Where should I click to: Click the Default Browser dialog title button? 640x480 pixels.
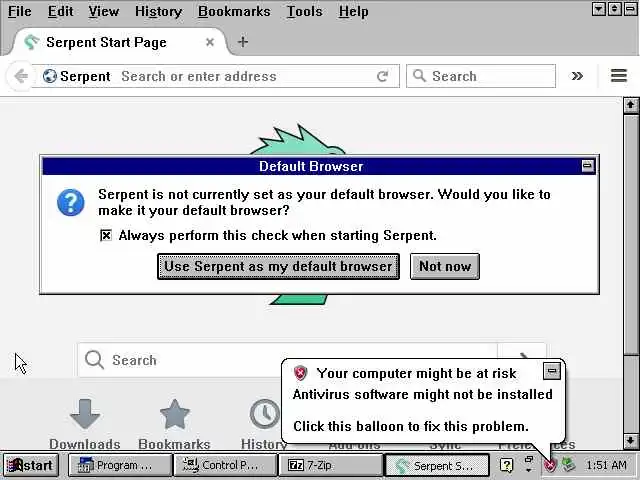(x=587, y=166)
